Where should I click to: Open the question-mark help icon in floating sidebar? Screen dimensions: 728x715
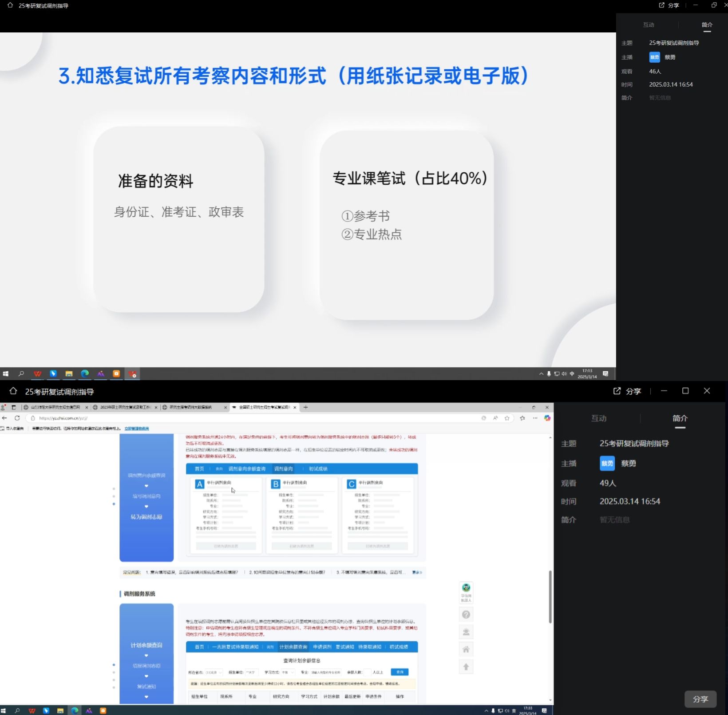point(466,615)
